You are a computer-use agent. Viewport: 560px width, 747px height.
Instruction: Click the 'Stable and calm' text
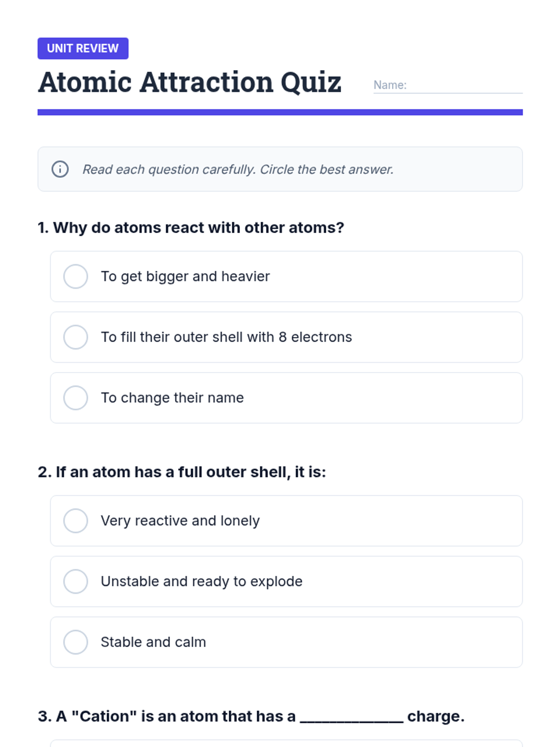(x=153, y=642)
